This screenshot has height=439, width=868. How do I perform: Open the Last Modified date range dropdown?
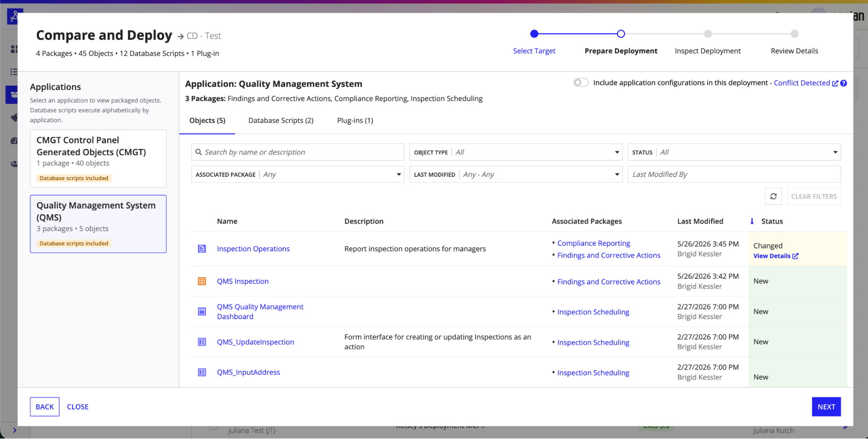coord(516,174)
